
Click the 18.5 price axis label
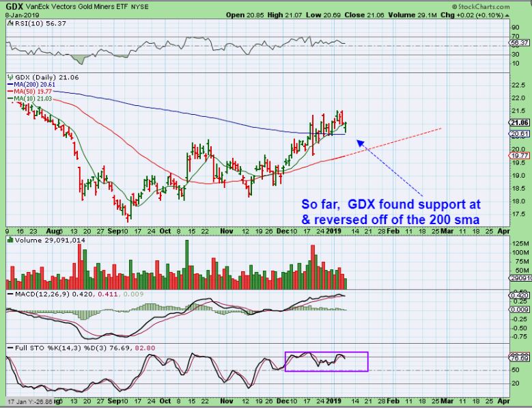(x=518, y=189)
